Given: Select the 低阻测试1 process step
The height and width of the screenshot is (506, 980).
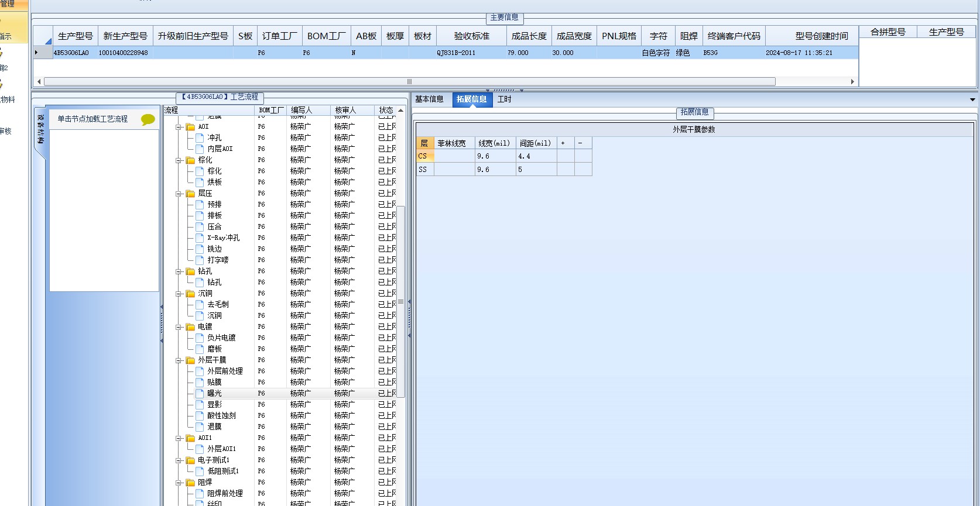Looking at the screenshot, I should [x=223, y=471].
